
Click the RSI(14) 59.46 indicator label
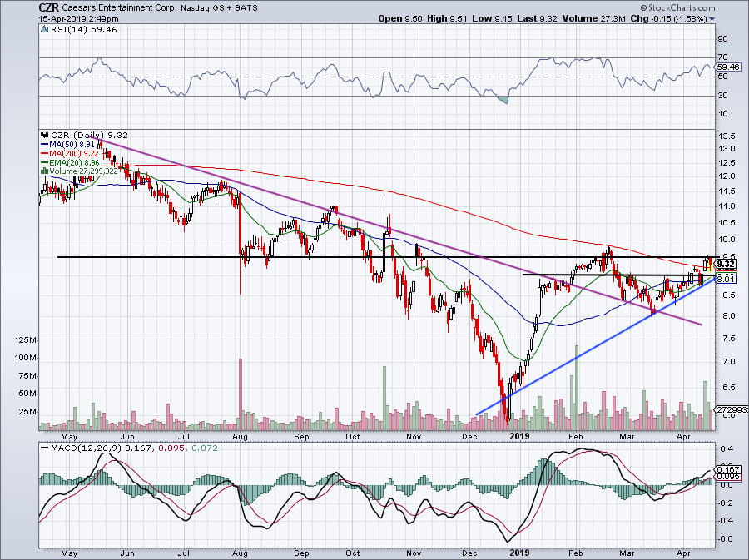point(83,30)
